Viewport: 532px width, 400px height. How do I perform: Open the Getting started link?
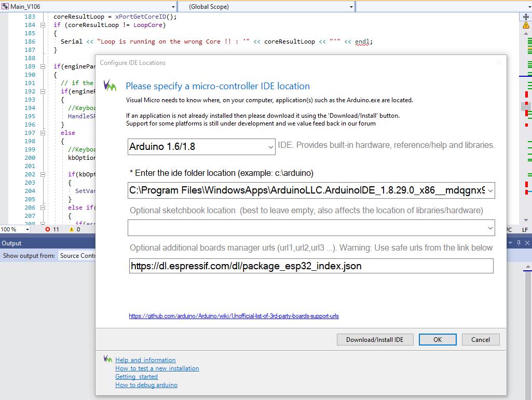point(137,377)
